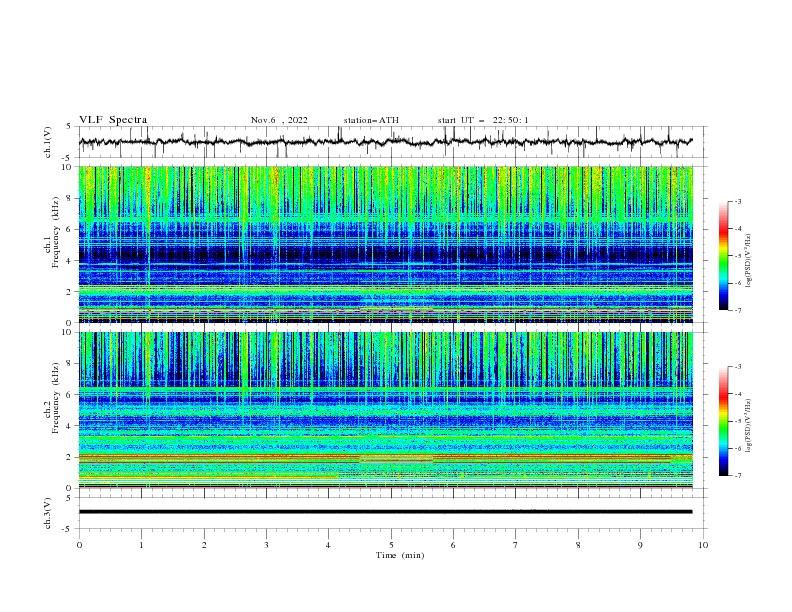792x612 pixels.
Task: Click the "-7" label on ch.2 colorbar
Action: point(737,476)
